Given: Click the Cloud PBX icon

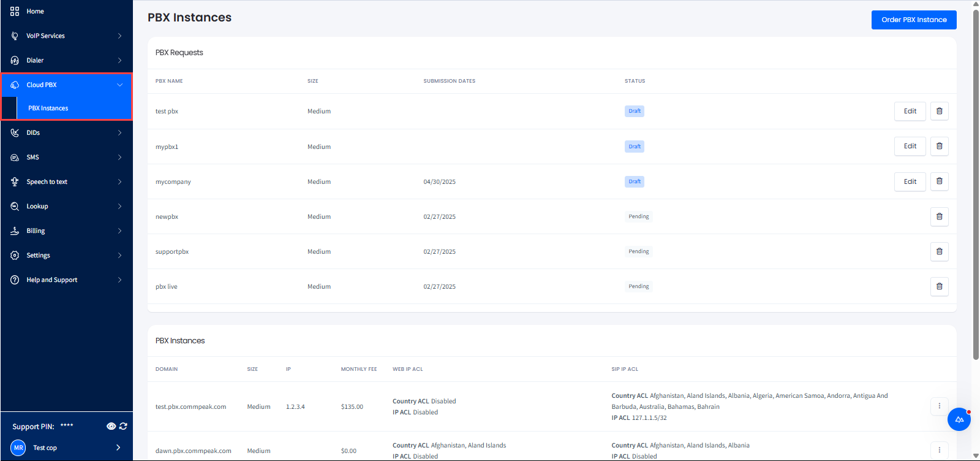Looking at the screenshot, I should (15, 85).
